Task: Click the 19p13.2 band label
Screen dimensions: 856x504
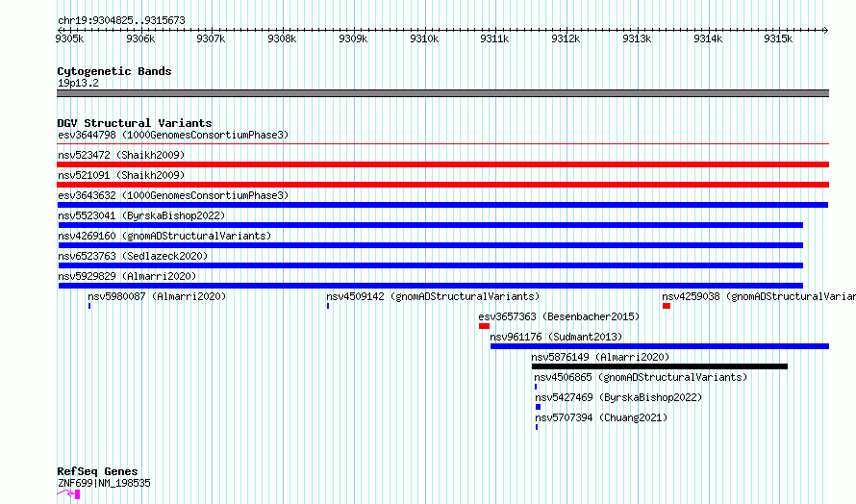Action: [78, 83]
